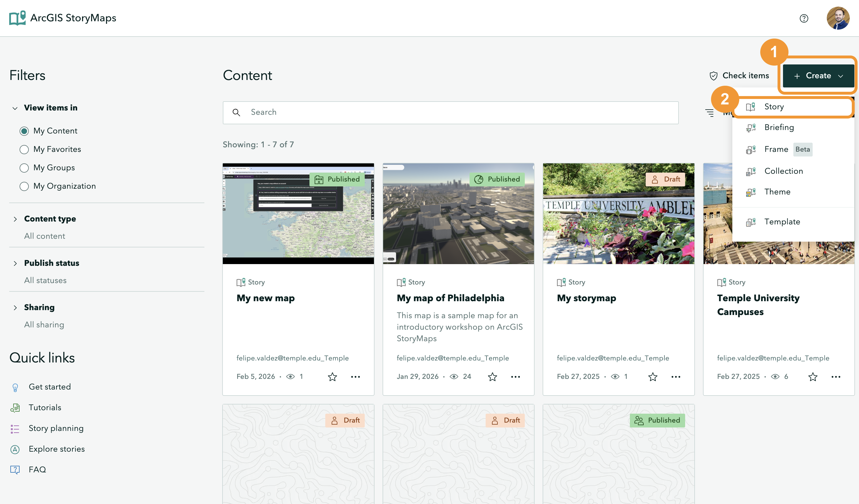The height and width of the screenshot is (504, 859).
Task: Open the sort and filter lines icon
Action: click(710, 113)
